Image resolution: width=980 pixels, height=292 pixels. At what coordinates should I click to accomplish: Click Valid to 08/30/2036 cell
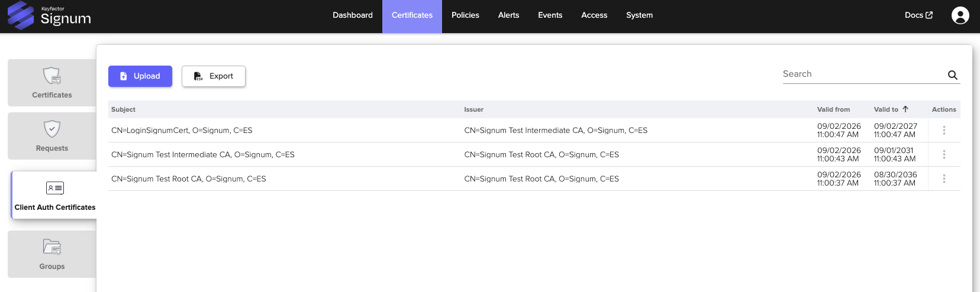[895, 179]
